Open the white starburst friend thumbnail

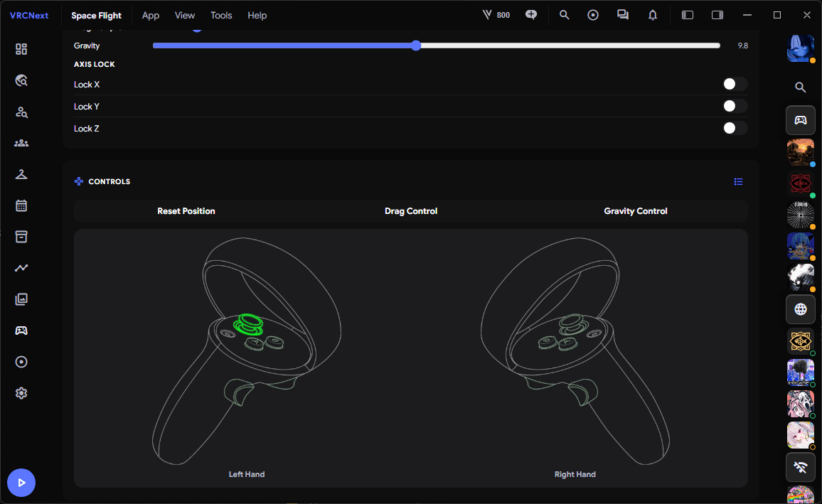(x=801, y=215)
